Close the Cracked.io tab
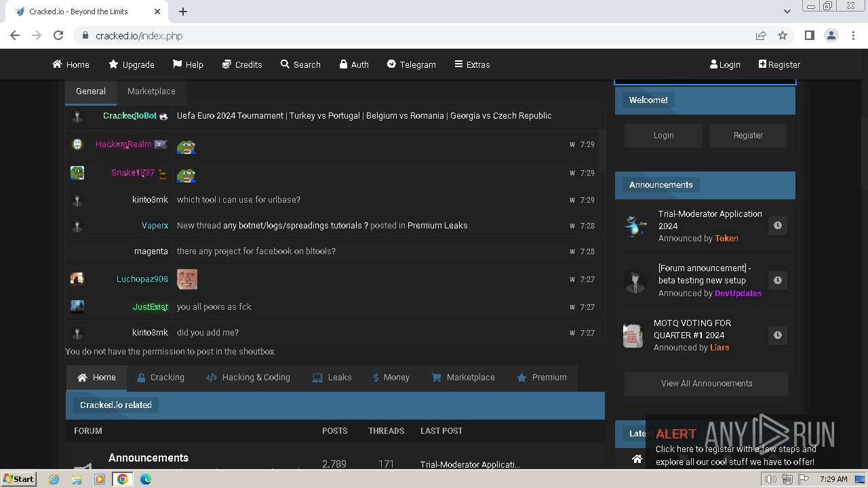The width and height of the screenshot is (868, 488). pos(157,12)
